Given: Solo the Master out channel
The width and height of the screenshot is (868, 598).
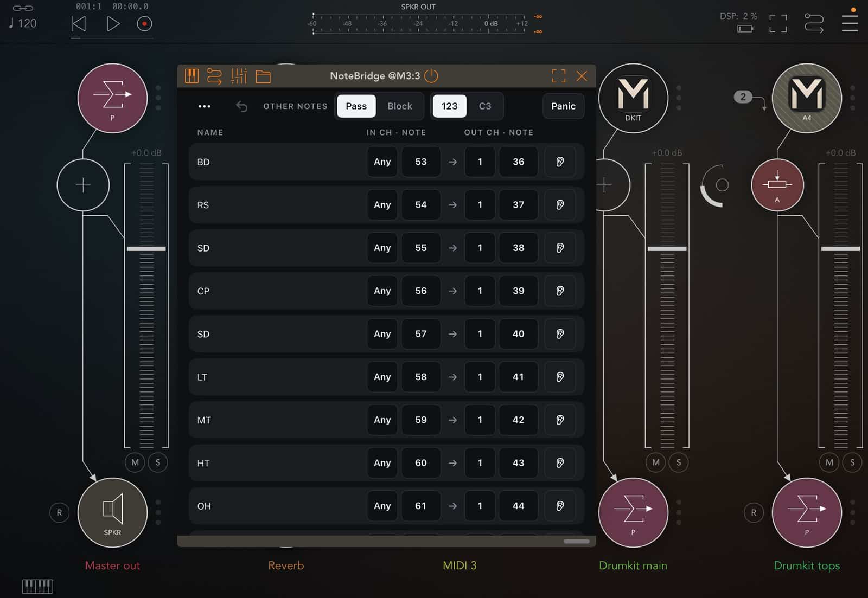Looking at the screenshot, I should click(x=158, y=462).
